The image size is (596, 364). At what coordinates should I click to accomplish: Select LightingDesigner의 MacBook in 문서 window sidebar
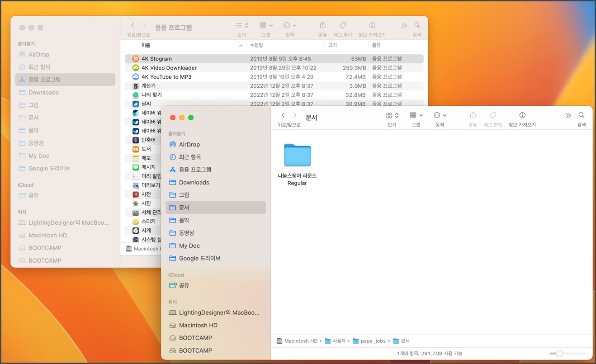point(216,312)
